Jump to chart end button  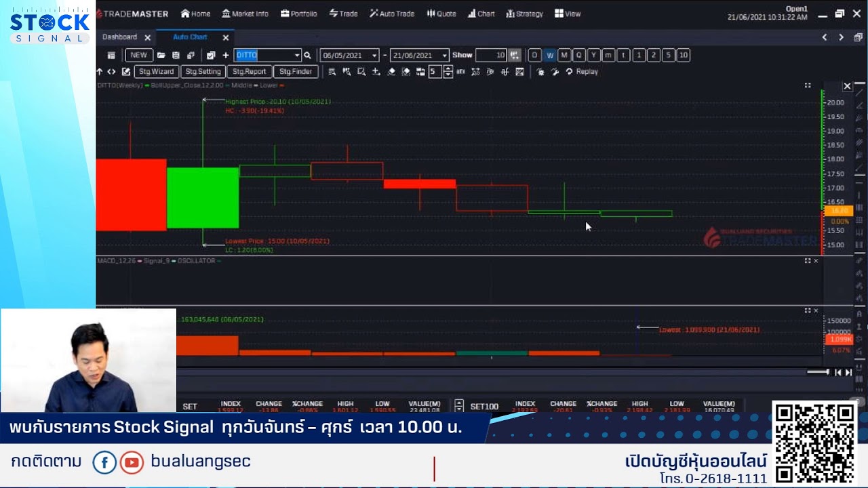tap(848, 372)
